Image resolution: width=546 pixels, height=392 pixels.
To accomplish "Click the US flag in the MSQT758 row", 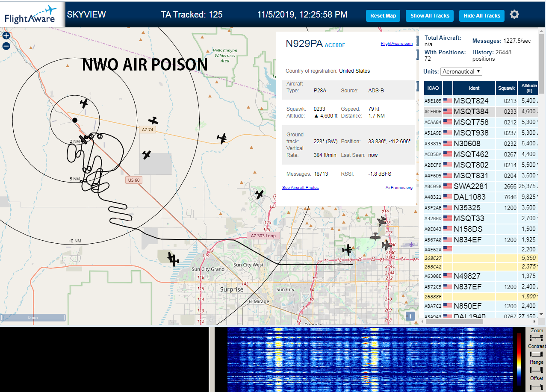I will click(448, 122).
